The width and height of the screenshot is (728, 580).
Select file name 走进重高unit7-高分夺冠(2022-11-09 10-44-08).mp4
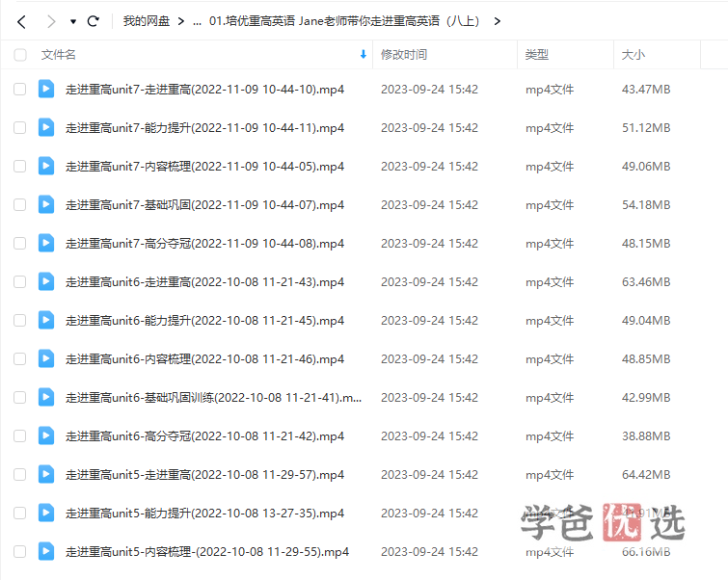204,243
